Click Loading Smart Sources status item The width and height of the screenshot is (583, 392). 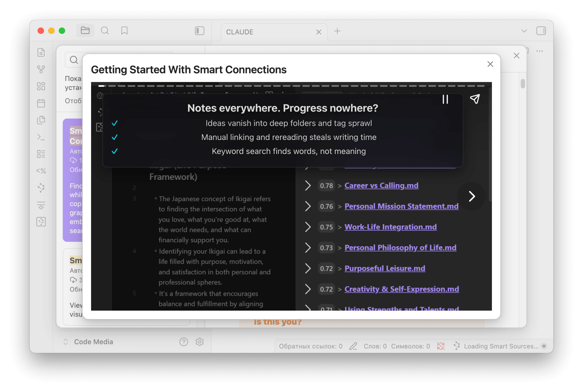[500, 346]
